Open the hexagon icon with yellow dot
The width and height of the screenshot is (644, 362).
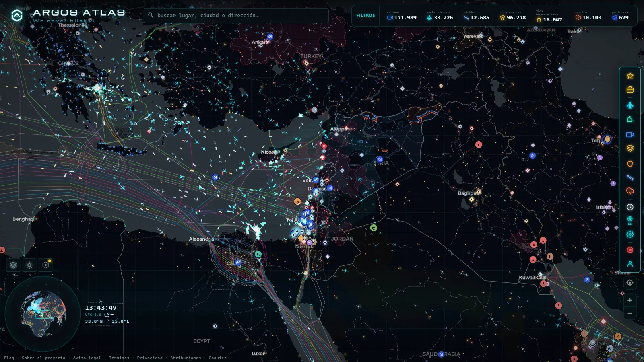(45, 265)
